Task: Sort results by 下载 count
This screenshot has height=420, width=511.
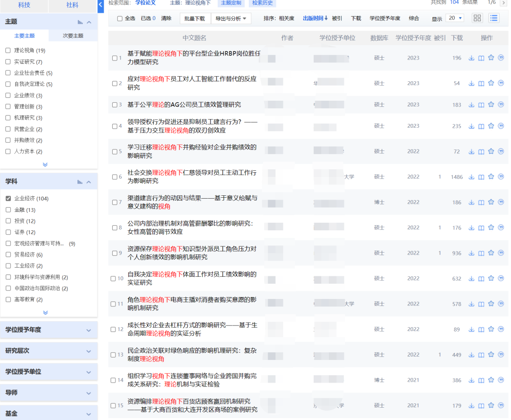Action: (x=356, y=18)
